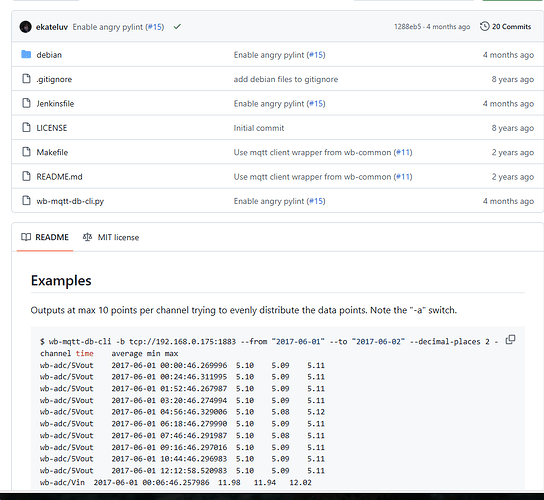Copy code block with the copy icon
The height and width of the screenshot is (500, 544).
(510, 339)
